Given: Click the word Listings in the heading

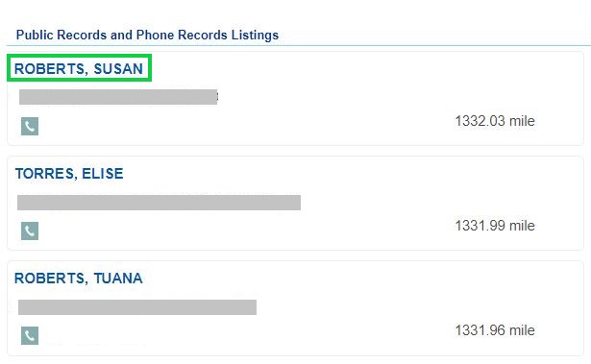Looking at the screenshot, I should pyautogui.click(x=256, y=35).
